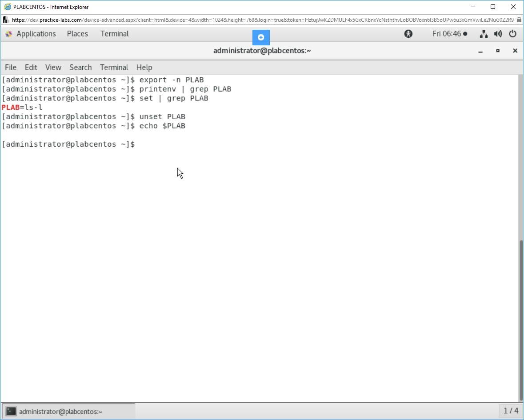Open the Help menu
524x420 pixels.
point(144,67)
